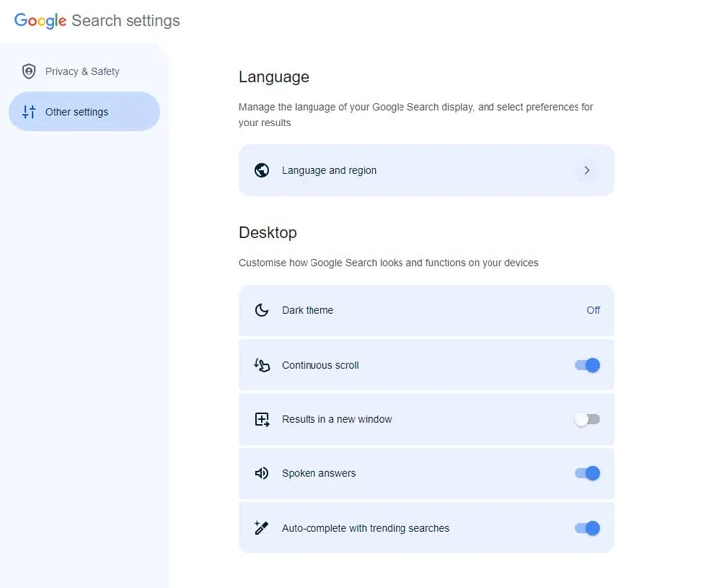Viewport: 712px width, 588px height.
Task: Click the Results in a new window label
Action: click(x=336, y=419)
